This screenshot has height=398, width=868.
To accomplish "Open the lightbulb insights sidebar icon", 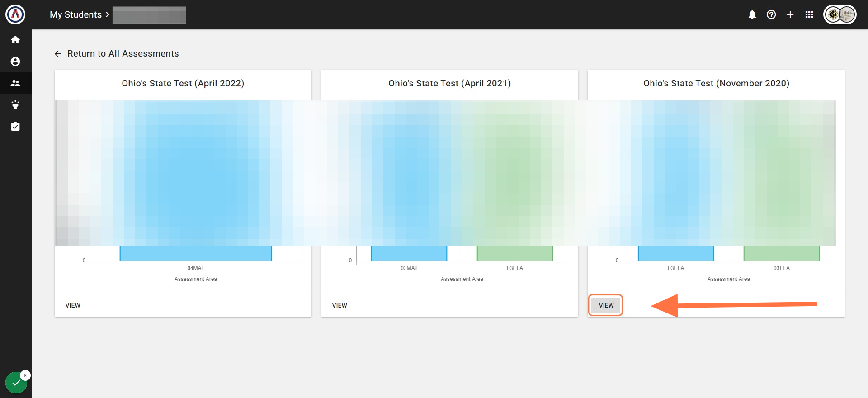I will click(15, 105).
